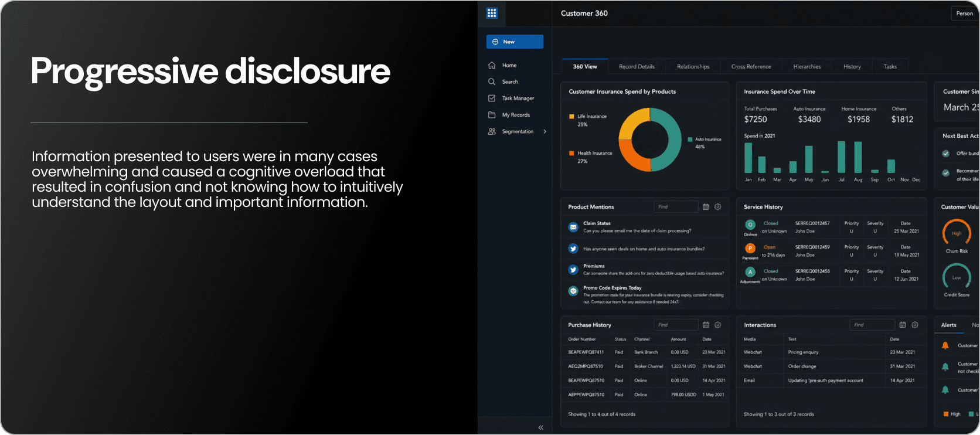Open the Cross Reference tab
Image resolution: width=980 pixels, height=435 pixels.
(751, 67)
